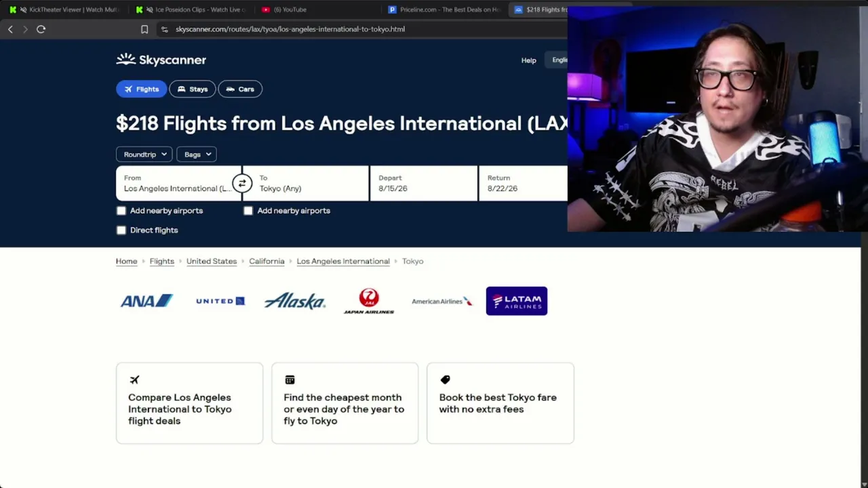
Task: Click the browser address bar URL
Action: (290, 29)
